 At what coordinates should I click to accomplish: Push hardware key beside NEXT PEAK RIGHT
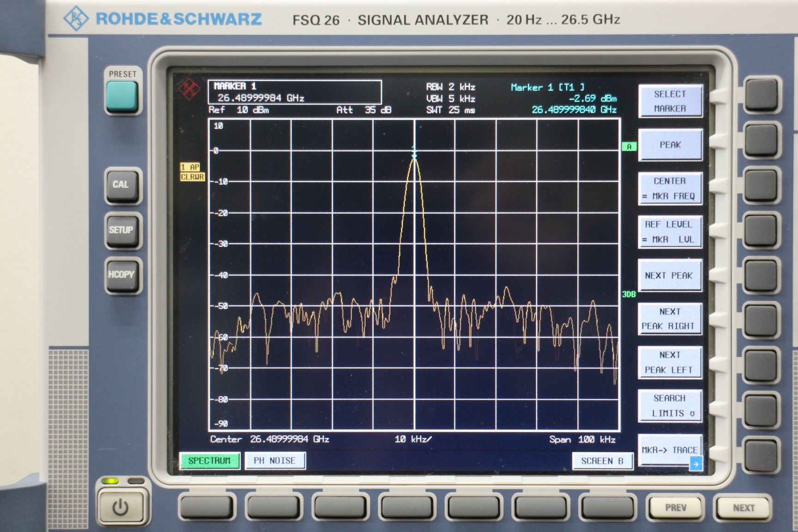click(x=762, y=320)
